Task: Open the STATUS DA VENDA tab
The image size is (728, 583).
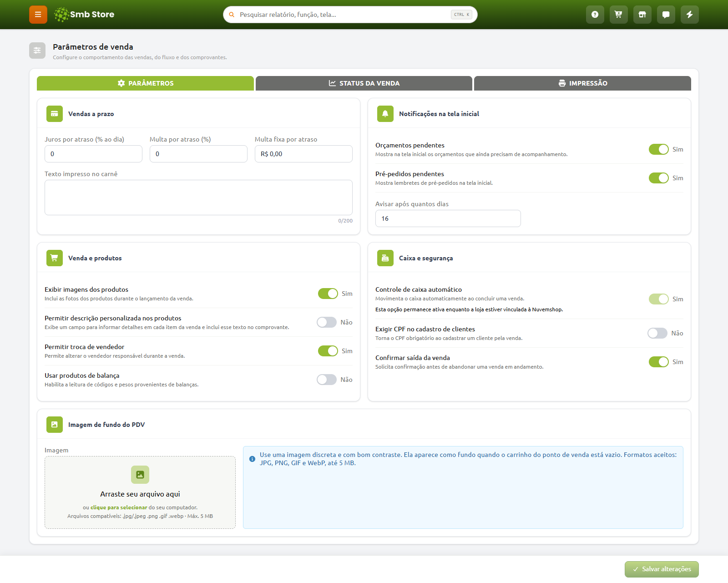Action: tap(364, 83)
